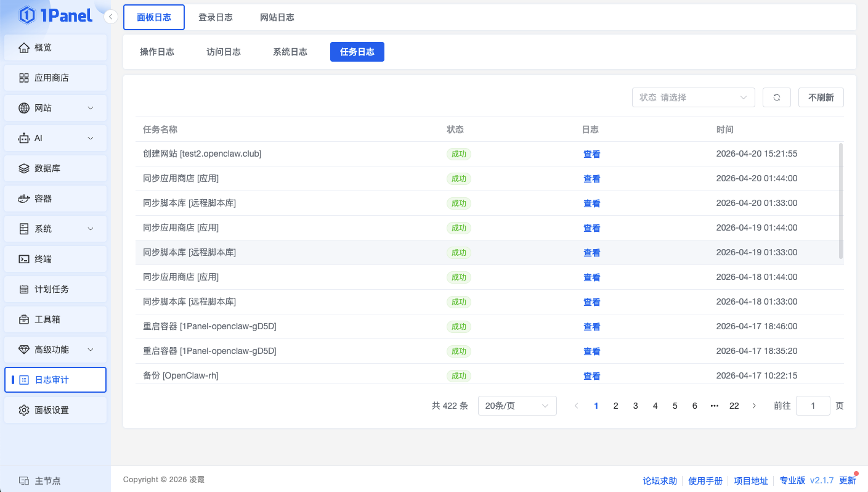868x492 pixels.
Task: Expand the 高级功能 sidebar submenu
Action: [91, 350]
